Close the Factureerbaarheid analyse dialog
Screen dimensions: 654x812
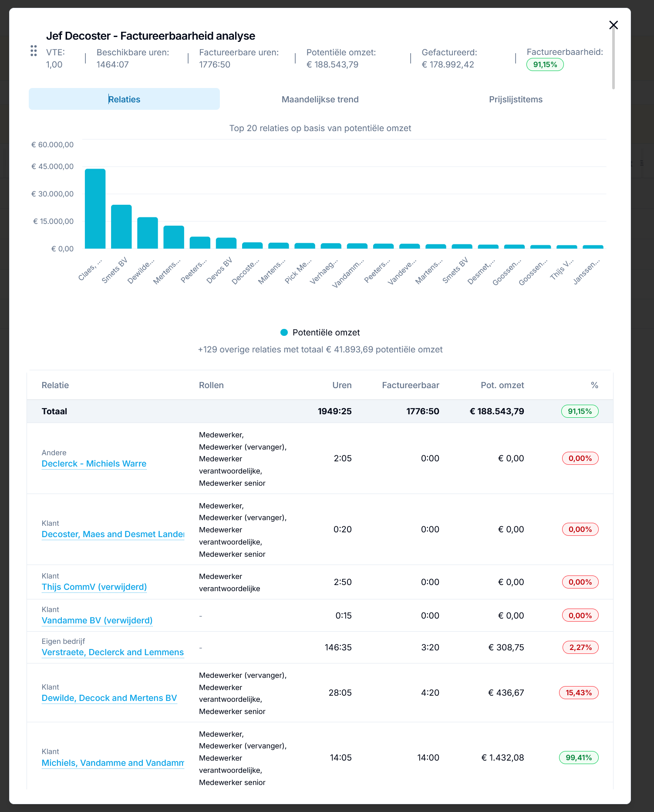click(x=614, y=25)
